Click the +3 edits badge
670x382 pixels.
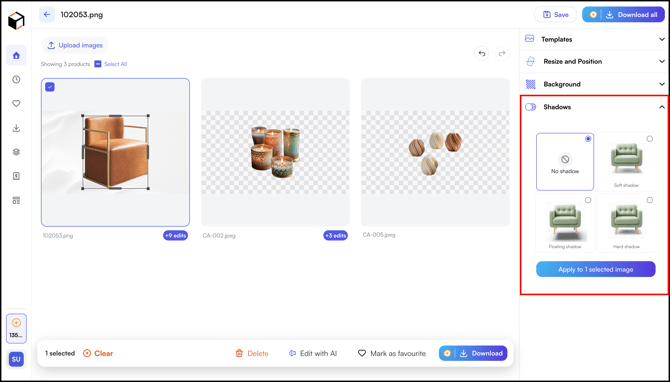click(335, 235)
